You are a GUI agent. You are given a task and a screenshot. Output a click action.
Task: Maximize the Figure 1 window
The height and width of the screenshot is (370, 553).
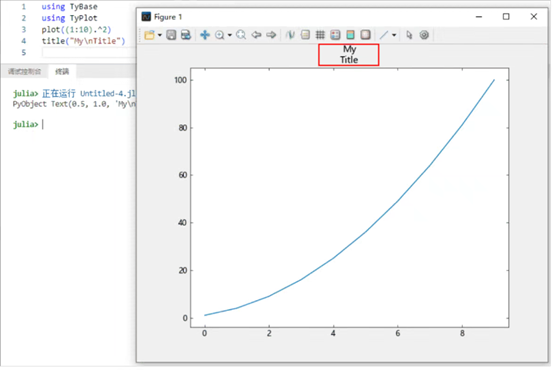point(506,17)
